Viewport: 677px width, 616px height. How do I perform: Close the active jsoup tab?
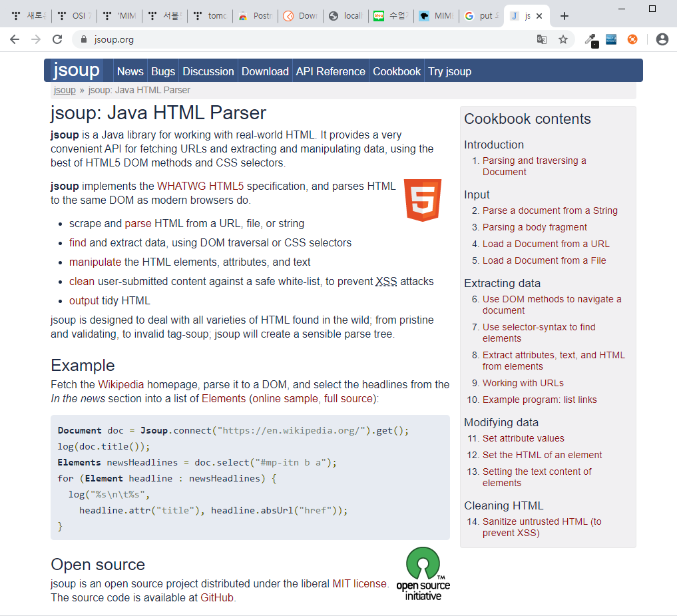pyautogui.click(x=539, y=16)
